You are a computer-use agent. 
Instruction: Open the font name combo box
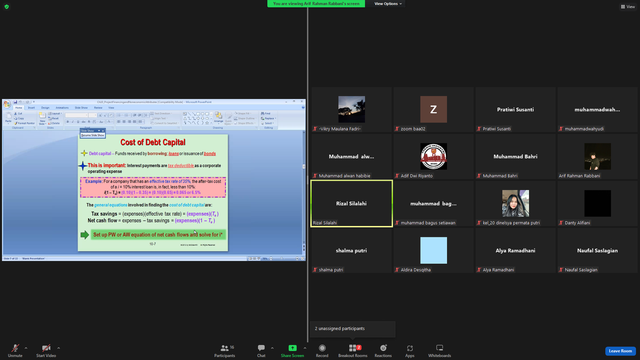pos(77,115)
